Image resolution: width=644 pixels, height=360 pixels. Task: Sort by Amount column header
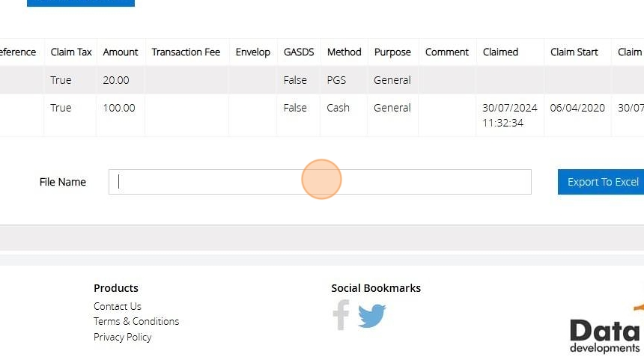pos(121,52)
